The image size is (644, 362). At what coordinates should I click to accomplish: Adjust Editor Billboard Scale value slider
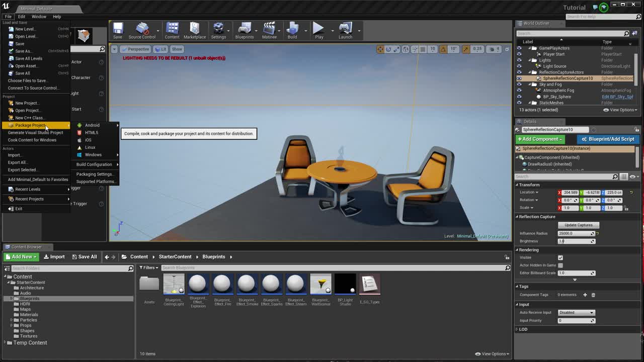click(577, 273)
